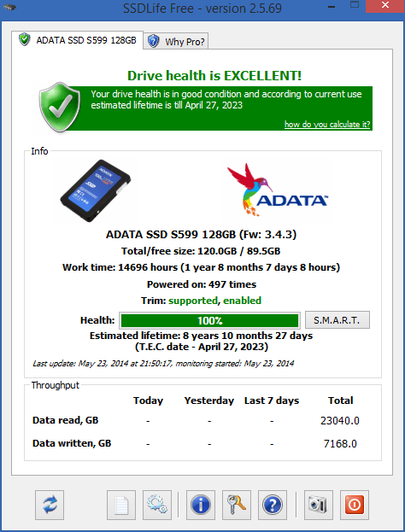Click the 'Last update: May 23, 2014' line

click(163, 364)
